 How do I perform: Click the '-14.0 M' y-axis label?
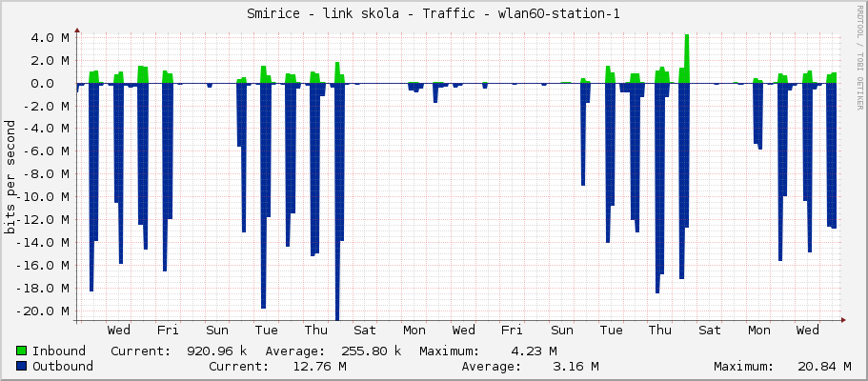42,243
